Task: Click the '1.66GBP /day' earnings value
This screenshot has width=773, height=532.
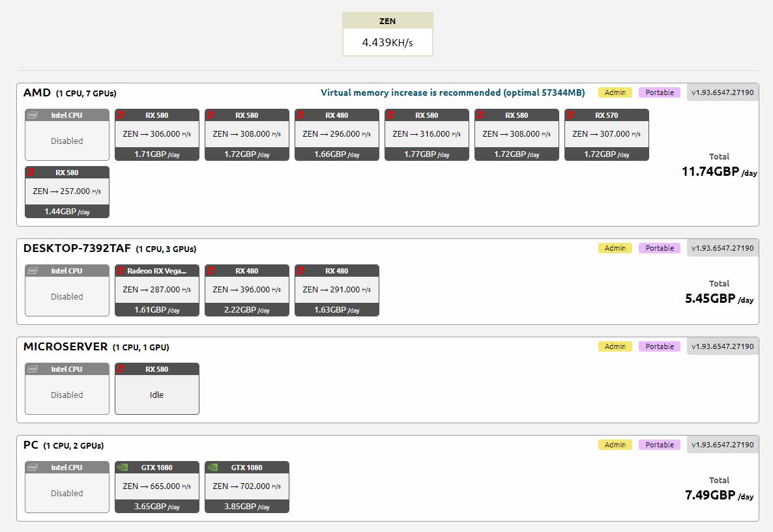Action: (337, 154)
